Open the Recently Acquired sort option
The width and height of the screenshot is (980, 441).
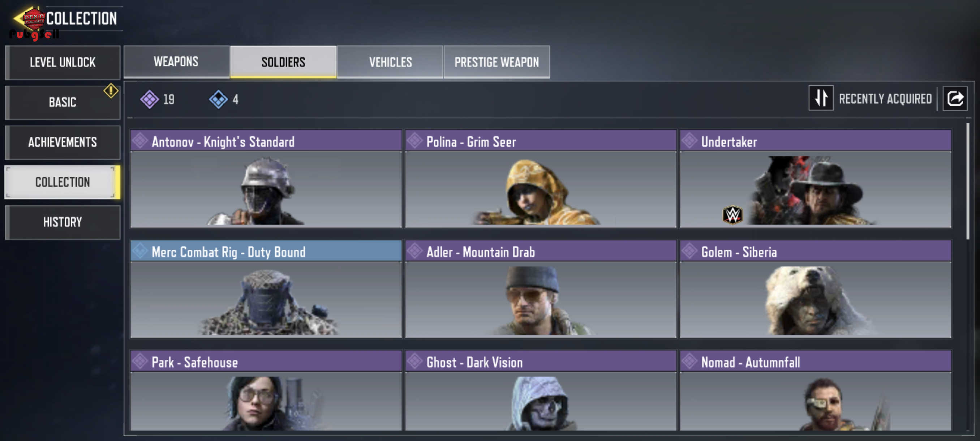[x=885, y=99]
